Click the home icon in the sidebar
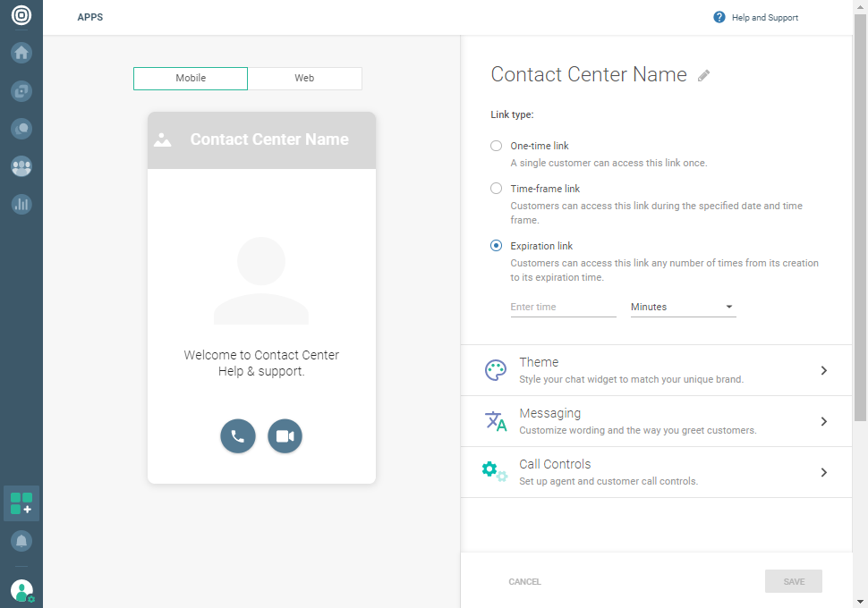Viewport: 868px width, 608px height. pos(21,53)
